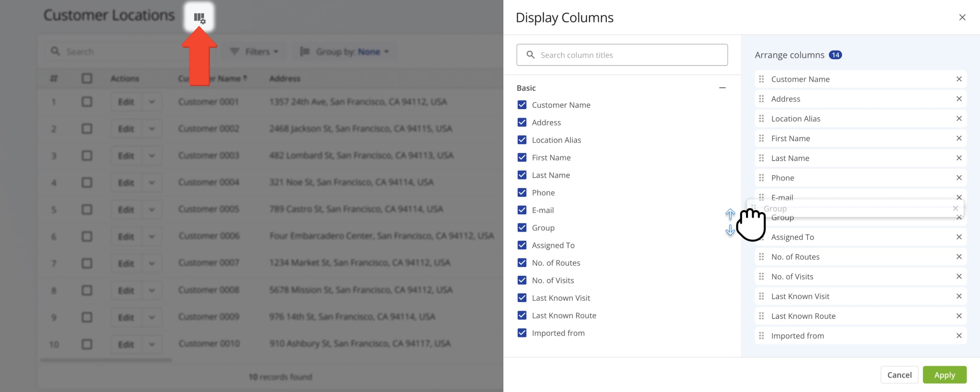Screen dimensions: 980x392
Task: Open the Edit dropdown arrow for Customer 0001
Action: [x=152, y=102]
